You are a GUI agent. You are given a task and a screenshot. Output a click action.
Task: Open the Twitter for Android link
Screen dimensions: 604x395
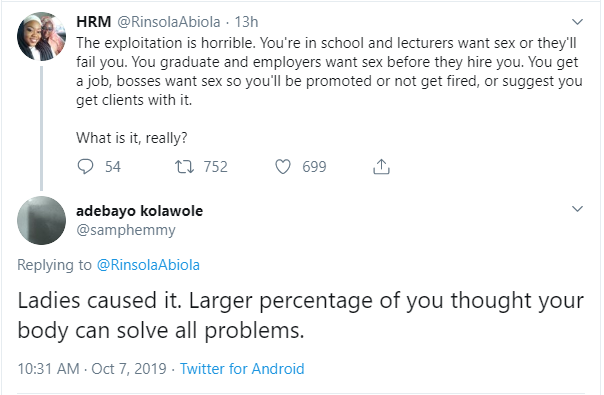point(242,369)
